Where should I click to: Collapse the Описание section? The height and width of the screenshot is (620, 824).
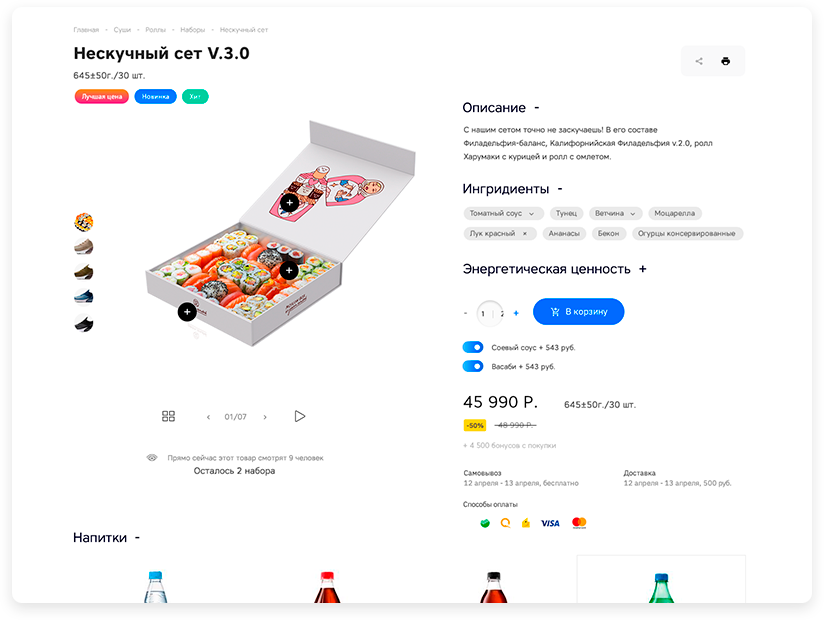[x=537, y=108]
